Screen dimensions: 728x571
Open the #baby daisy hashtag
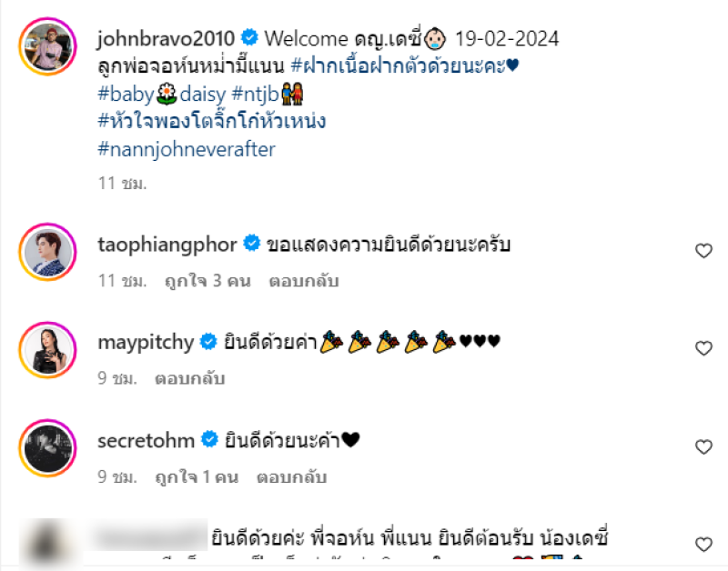162,95
